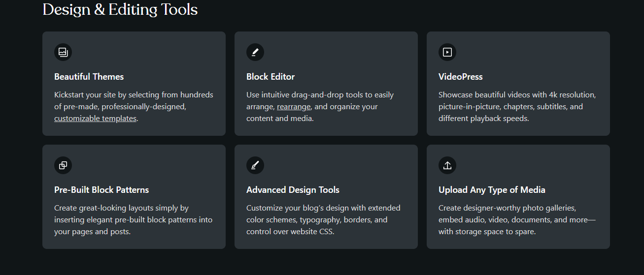Follow the rearrange link in Block Editor

point(294,107)
